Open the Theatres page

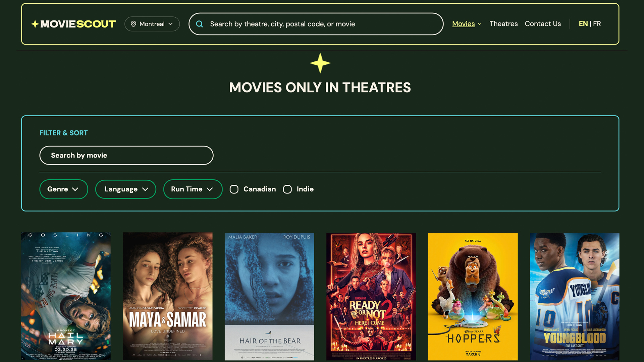coord(503,24)
